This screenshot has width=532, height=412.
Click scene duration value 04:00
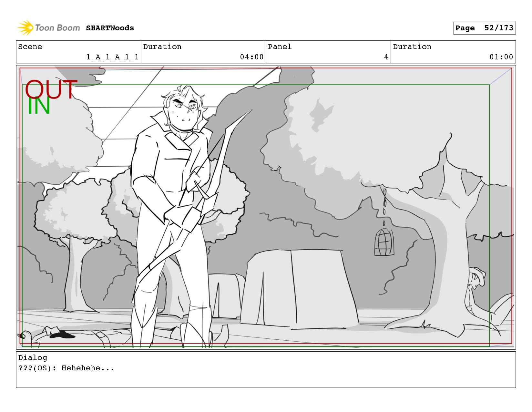point(252,57)
